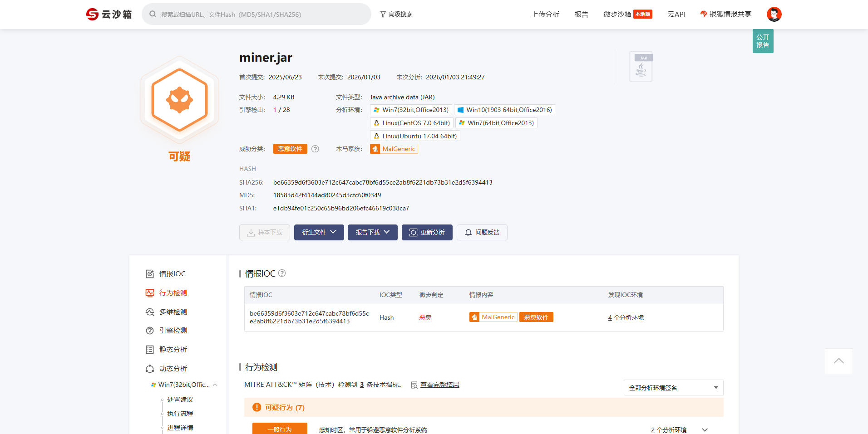Click the 云沙箱 logo icon
Screen dimensions: 868x434
pyautogui.click(x=93, y=15)
